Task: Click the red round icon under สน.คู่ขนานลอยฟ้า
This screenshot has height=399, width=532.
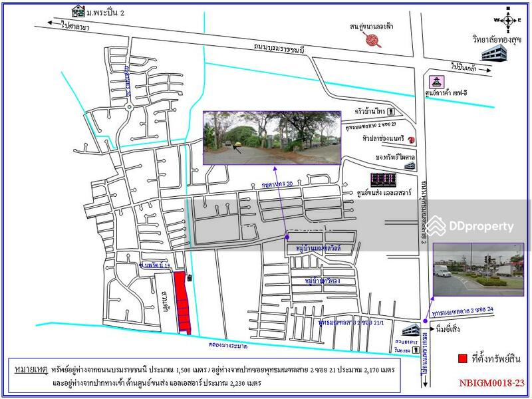Action: click(374, 41)
